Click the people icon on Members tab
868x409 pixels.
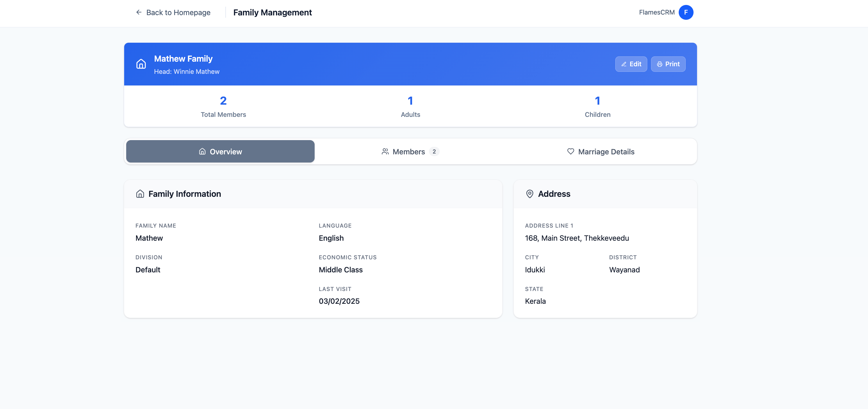(385, 152)
